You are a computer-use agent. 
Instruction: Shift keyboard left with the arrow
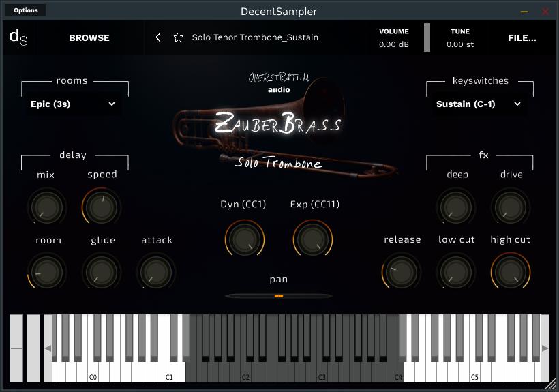click(x=48, y=348)
